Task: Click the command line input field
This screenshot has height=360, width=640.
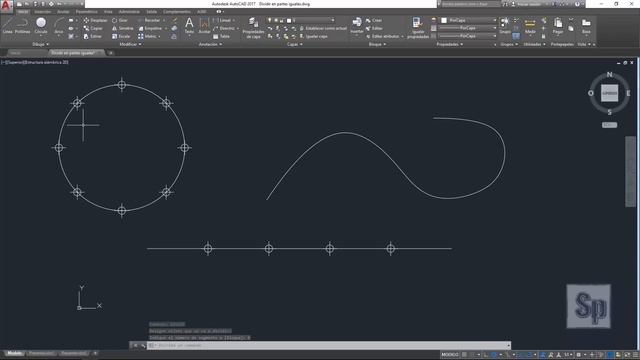Action: click(329, 345)
